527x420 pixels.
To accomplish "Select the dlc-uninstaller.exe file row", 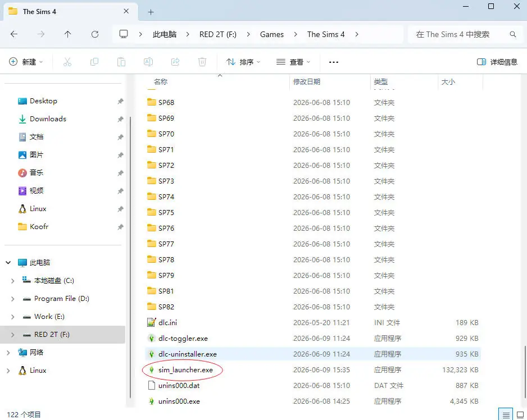I will point(313,354).
